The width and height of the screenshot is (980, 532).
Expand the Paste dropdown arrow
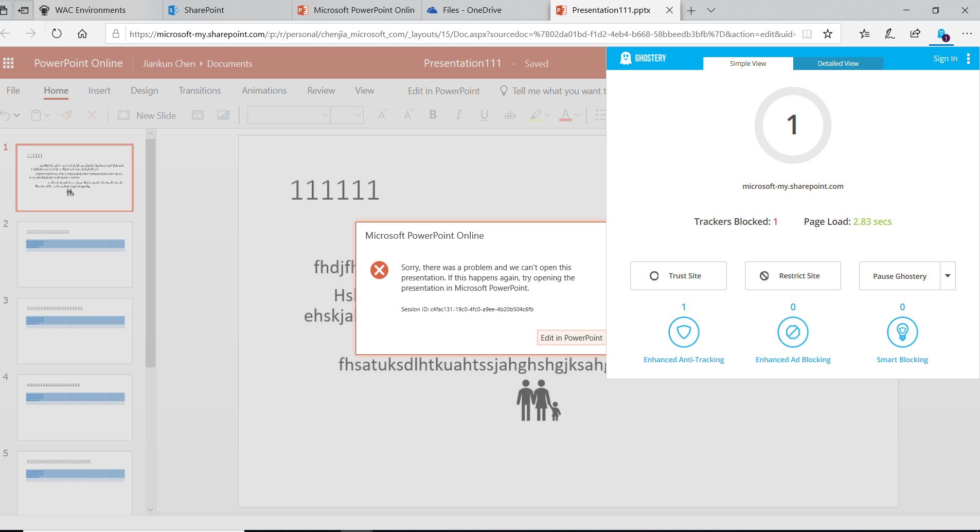tap(47, 115)
